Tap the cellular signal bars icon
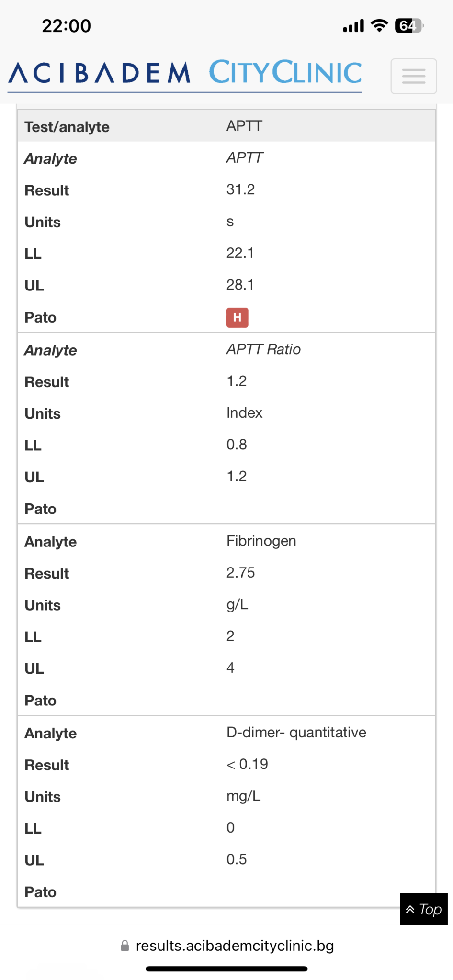 (353, 26)
